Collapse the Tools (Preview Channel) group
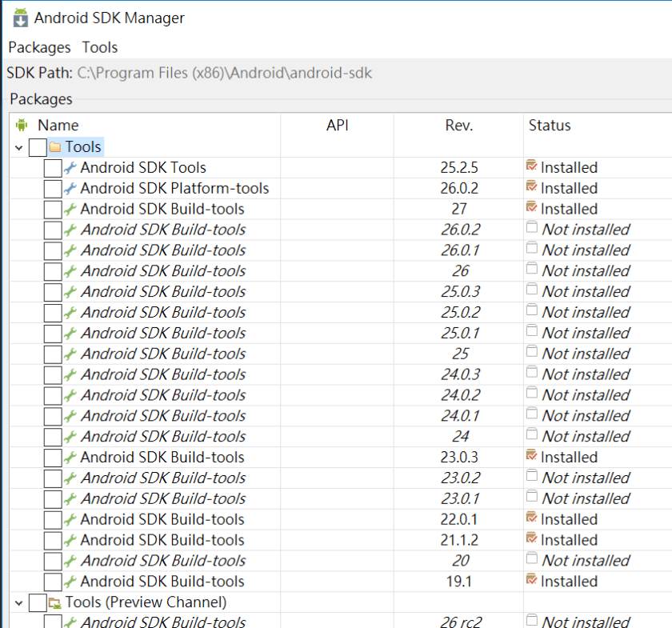Viewport: 672px width, 628px height. (x=18, y=602)
